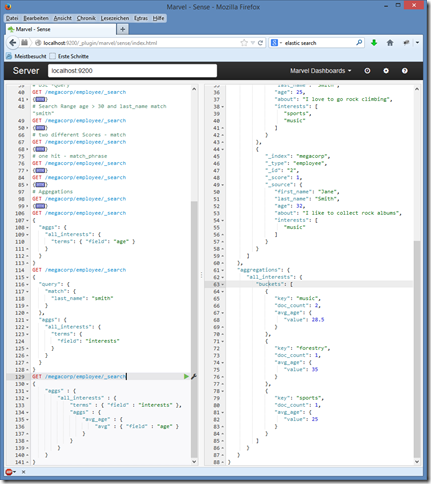
Task: Click toolbar icon right of home button
Action: tap(406, 43)
